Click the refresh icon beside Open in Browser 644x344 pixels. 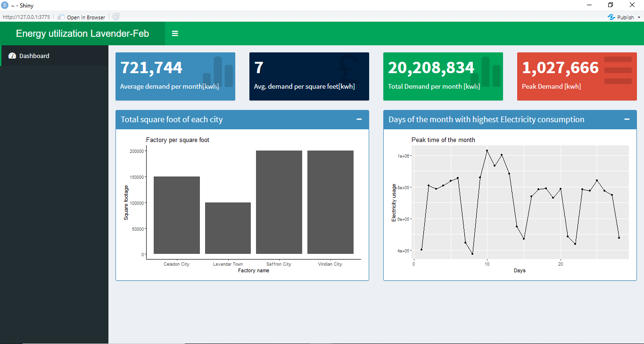point(116,17)
